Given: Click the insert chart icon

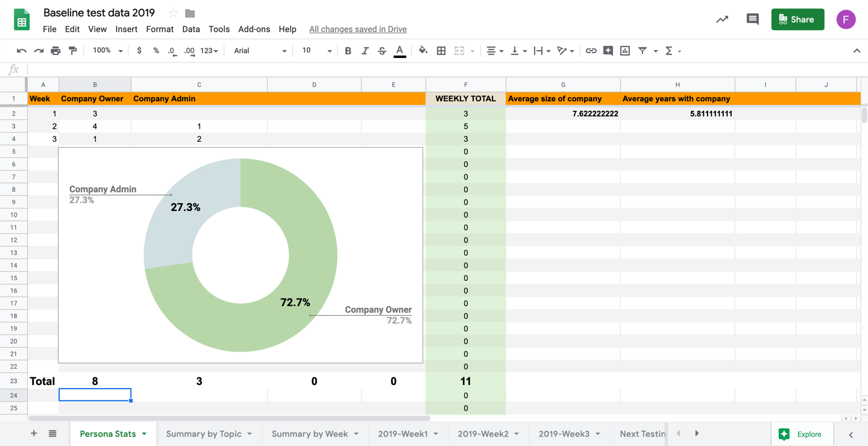Looking at the screenshot, I should coord(625,51).
